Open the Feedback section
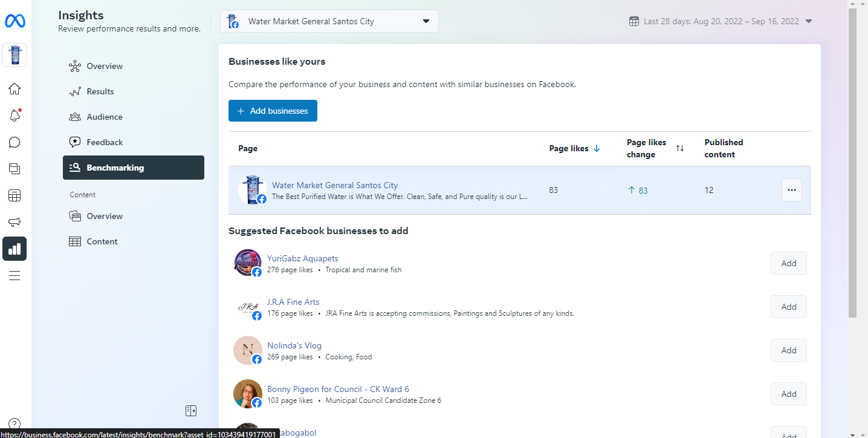Image resolution: width=868 pixels, height=438 pixels. pyautogui.click(x=105, y=142)
